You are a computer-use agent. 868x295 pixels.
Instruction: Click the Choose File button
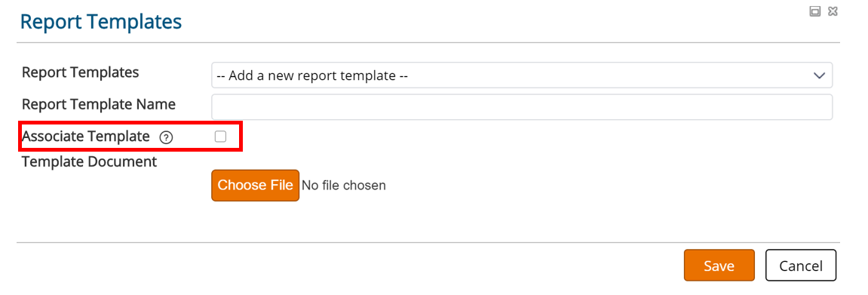(255, 186)
